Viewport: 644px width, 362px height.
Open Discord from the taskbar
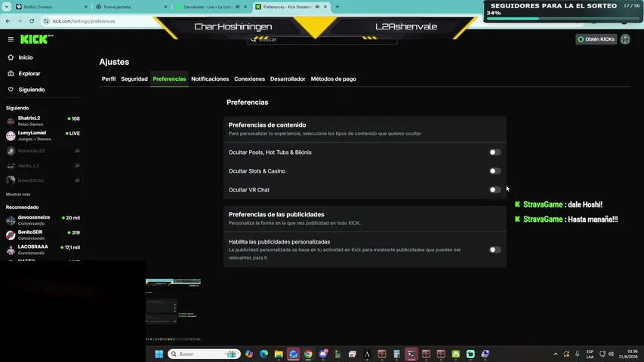[x=323, y=354]
